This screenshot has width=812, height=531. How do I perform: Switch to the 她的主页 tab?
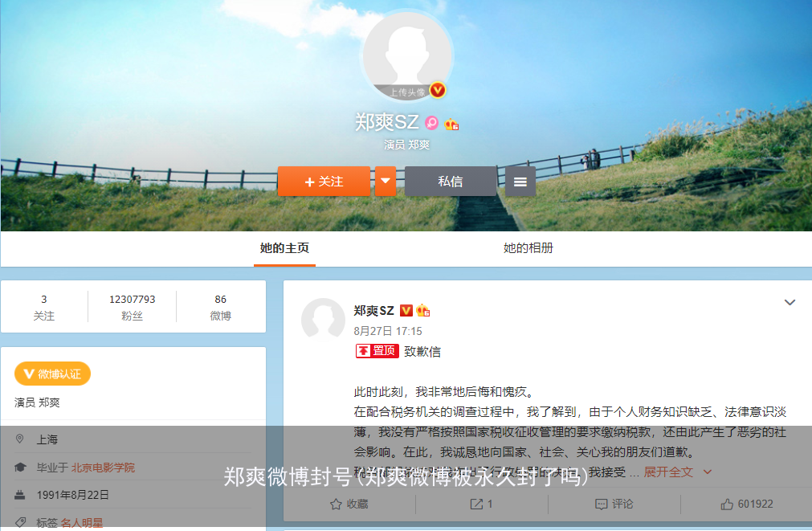point(283,249)
